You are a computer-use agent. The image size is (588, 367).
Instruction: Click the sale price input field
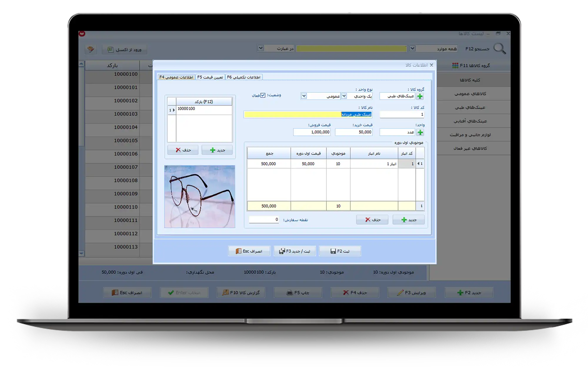pyautogui.click(x=312, y=132)
